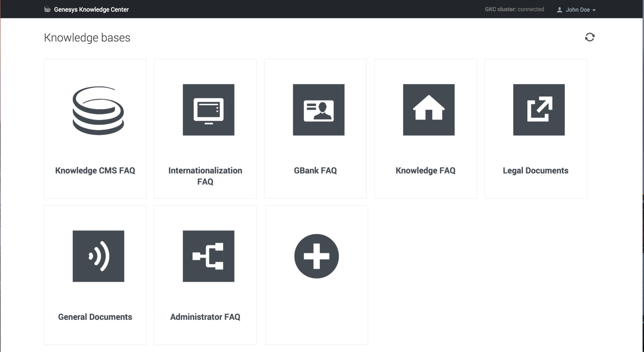Select the GBank FAQ ID card icon
644x352 pixels.
point(318,110)
